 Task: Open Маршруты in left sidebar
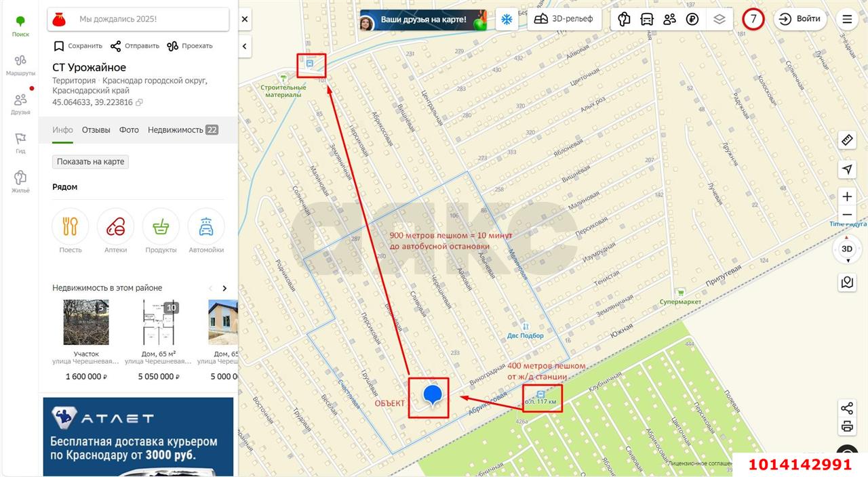click(x=20, y=65)
